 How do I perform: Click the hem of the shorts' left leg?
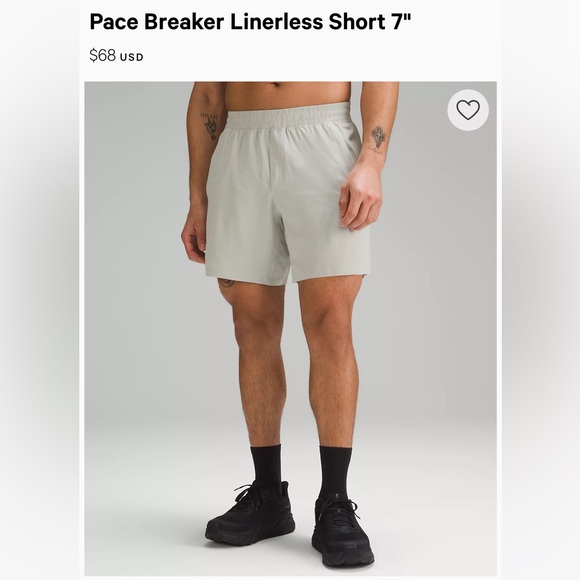point(248,278)
